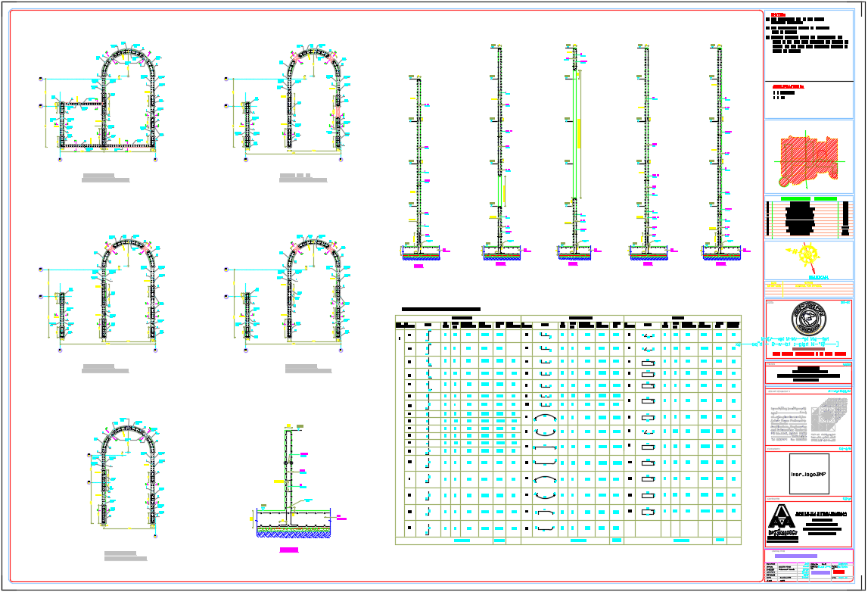This screenshot has width=868, height=592.
Task: Click the circular seal logo in title block
Action: (x=808, y=319)
